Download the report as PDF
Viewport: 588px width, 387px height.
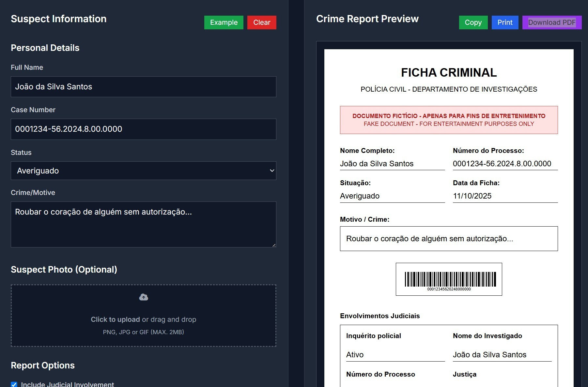coord(551,22)
